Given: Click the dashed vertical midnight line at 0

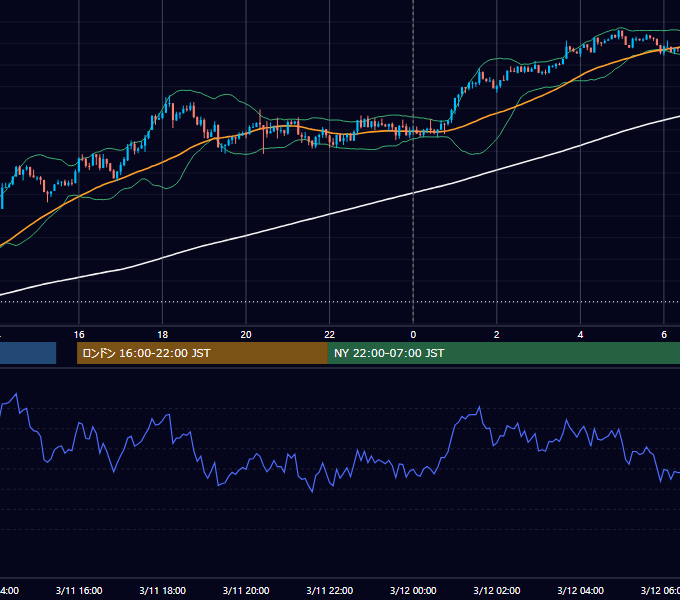Looking at the screenshot, I should (413, 163).
